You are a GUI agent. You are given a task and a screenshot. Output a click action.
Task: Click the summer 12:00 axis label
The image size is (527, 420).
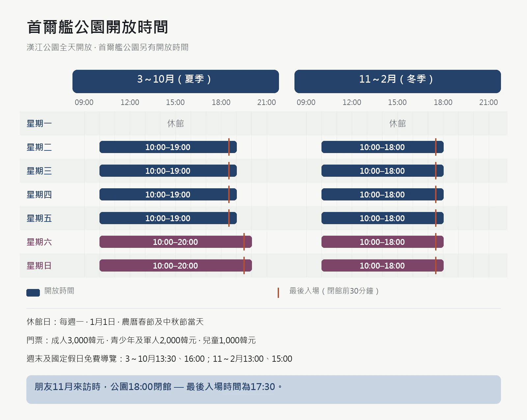pos(130,102)
